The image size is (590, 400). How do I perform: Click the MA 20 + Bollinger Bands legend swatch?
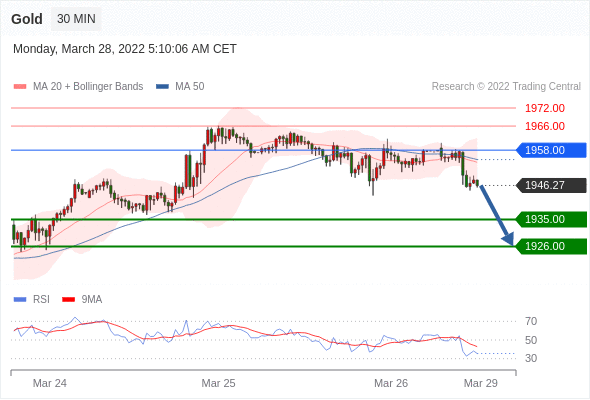[20, 87]
